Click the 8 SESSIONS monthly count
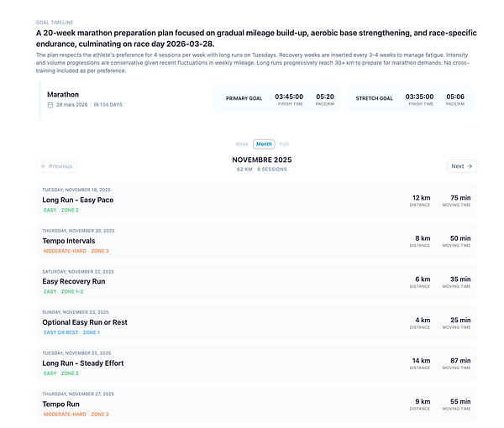This screenshot has width=504, height=428. coord(272,170)
